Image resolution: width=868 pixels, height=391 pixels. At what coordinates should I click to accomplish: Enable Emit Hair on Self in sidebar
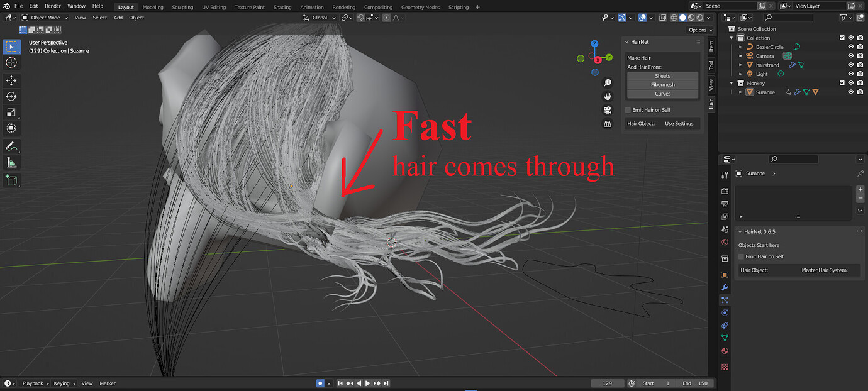click(628, 110)
